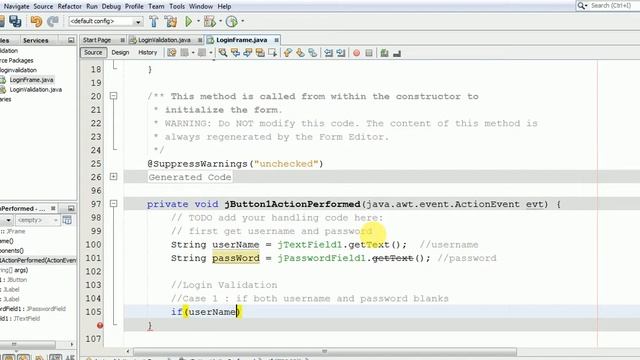
Task: Click the Shift Line Left icon
Action: (x=329, y=53)
